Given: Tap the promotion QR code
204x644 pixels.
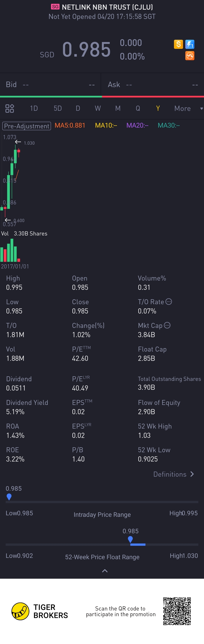Looking at the screenshot, I should coord(177,611).
